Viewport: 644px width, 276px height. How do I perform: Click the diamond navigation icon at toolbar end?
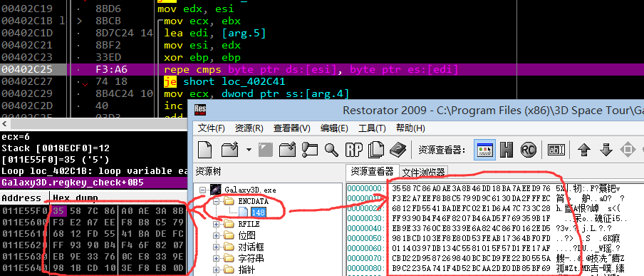point(628,150)
